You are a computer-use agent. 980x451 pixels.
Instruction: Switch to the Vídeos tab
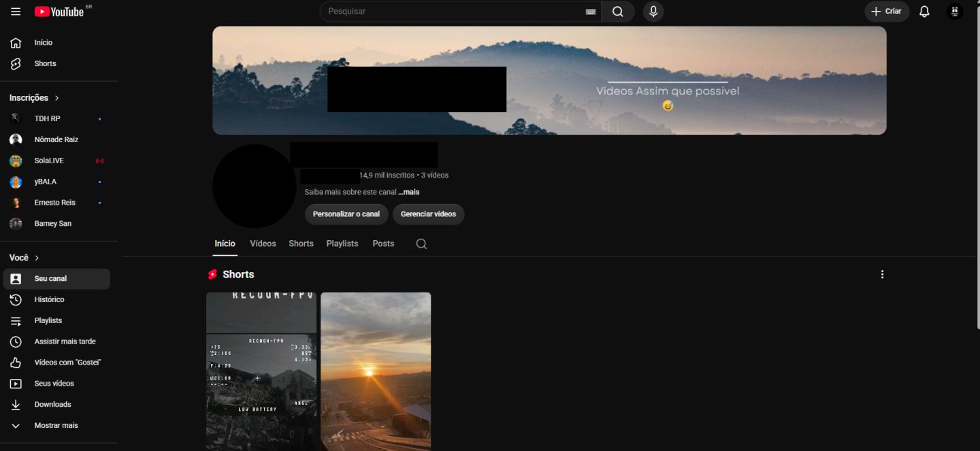pos(263,244)
